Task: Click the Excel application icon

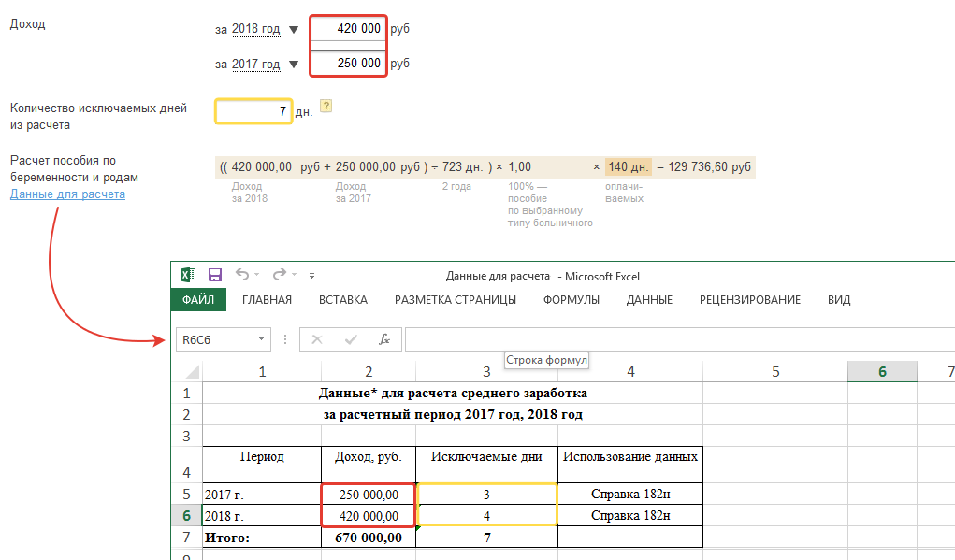Action: [x=188, y=275]
